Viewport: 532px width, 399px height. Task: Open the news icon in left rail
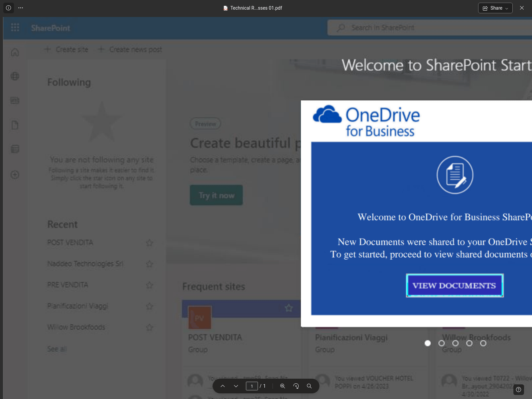(x=15, y=100)
